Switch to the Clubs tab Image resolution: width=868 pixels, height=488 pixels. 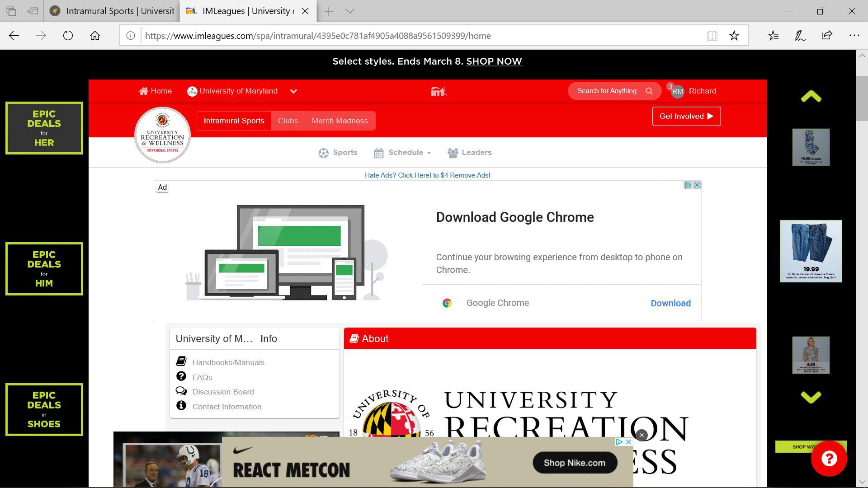point(288,121)
